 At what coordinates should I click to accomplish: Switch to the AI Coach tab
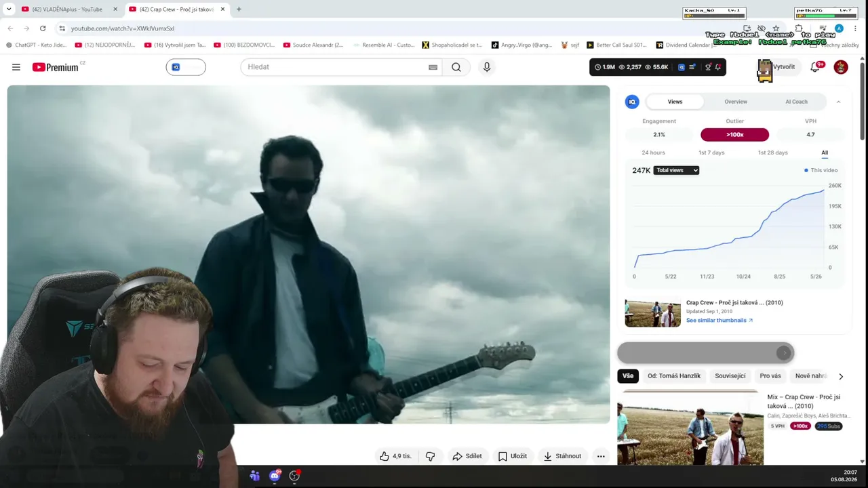(x=796, y=102)
